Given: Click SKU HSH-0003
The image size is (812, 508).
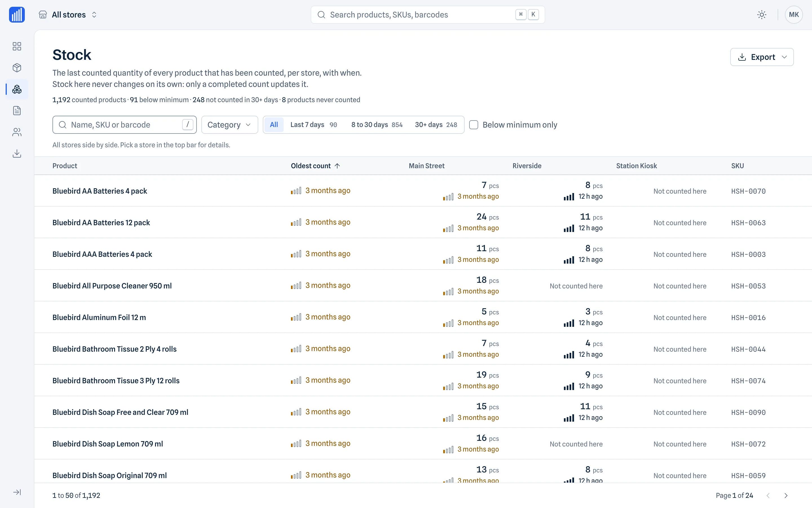Looking at the screenshot, I should pyautogui.click(x=748, y=254).
